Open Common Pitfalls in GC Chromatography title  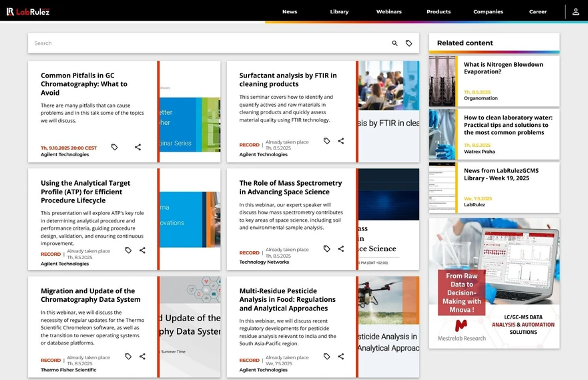point(84,84)
